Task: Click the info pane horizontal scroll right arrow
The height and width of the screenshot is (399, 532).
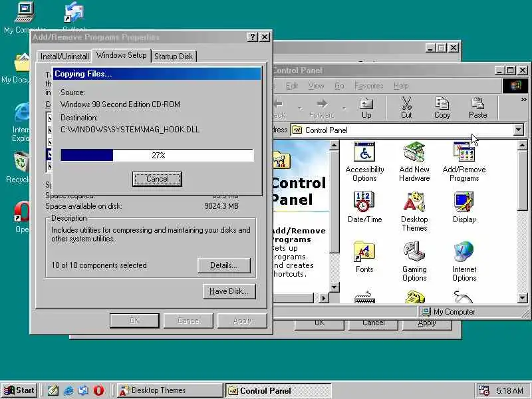Action: coord(323,298)
